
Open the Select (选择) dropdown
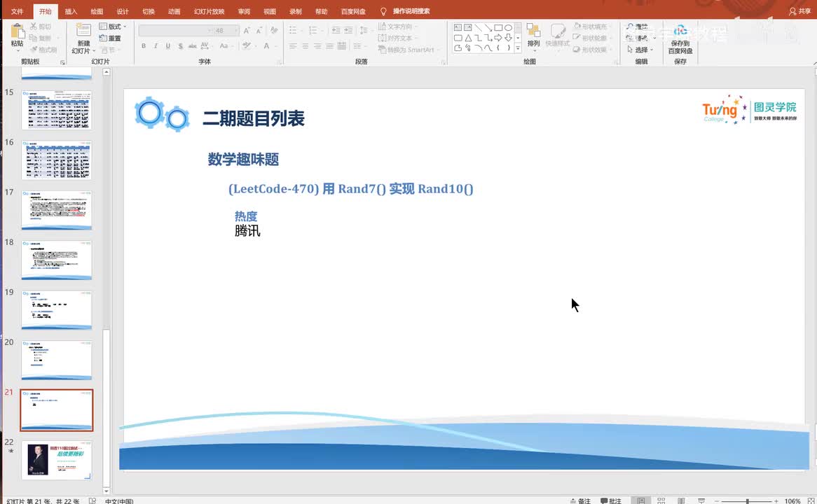[640, 50]
